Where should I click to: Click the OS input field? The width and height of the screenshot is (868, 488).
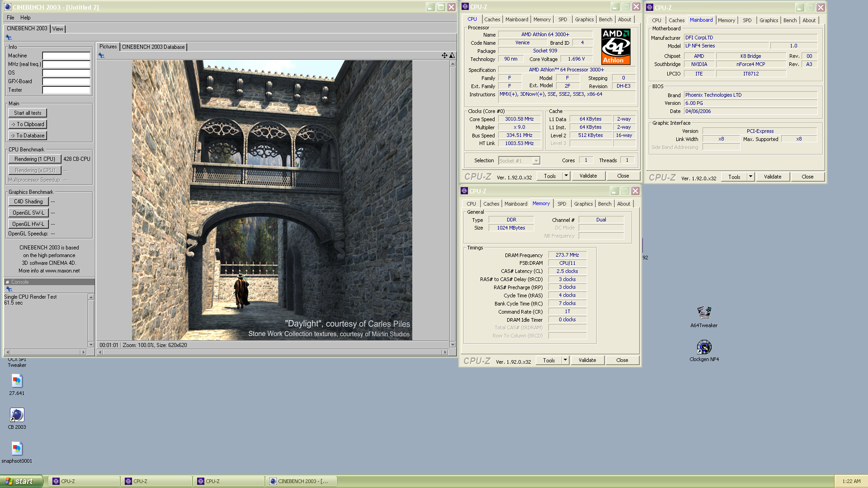click(x=66, y=73)
